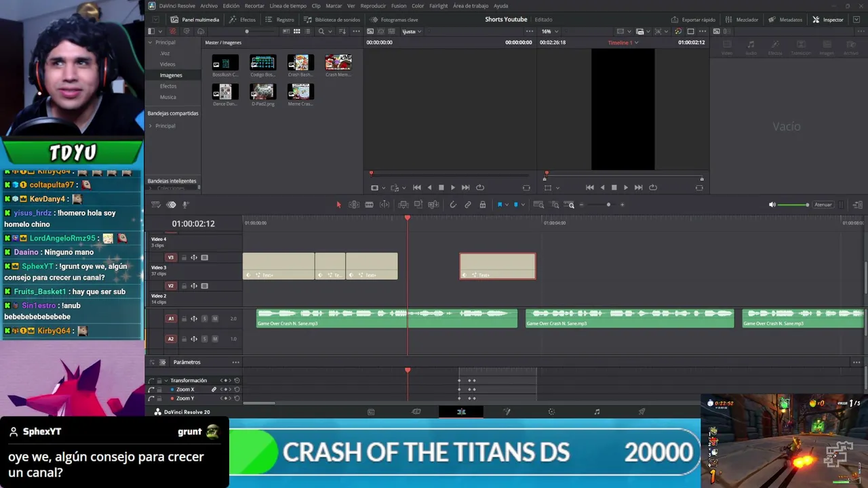The height and width of the screenshot is (488, 868).
Task: Toggle linked selection chain icon
Action: 468,205
